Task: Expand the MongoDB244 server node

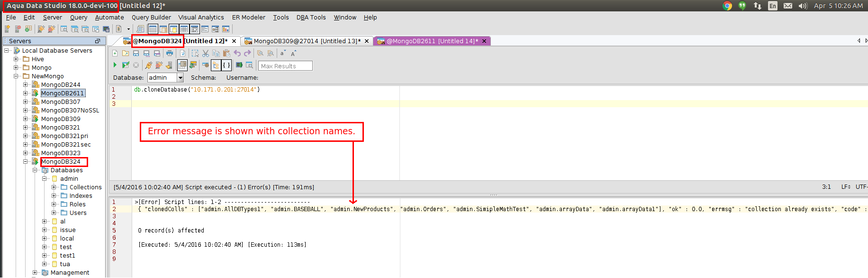Action: 26,84
